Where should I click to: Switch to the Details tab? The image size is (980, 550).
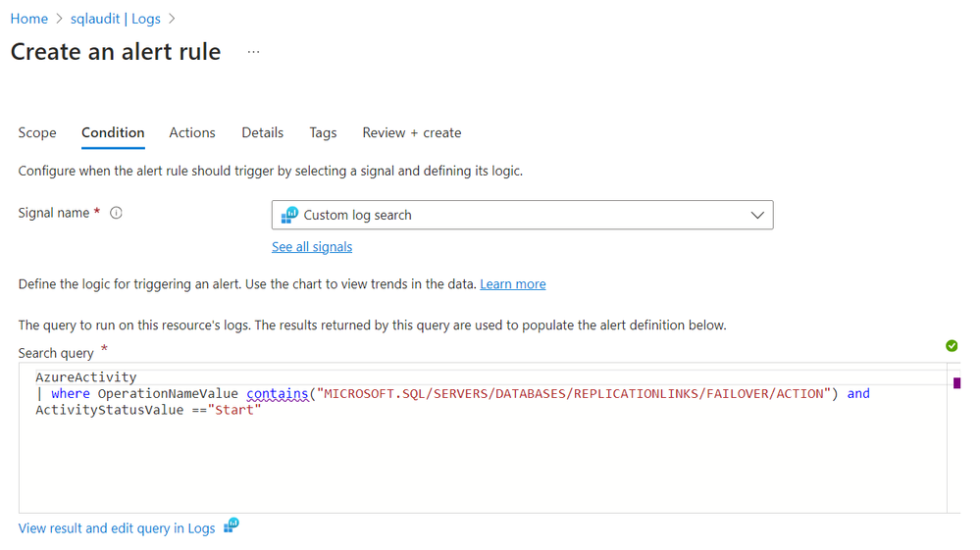[x=263, y=132]
